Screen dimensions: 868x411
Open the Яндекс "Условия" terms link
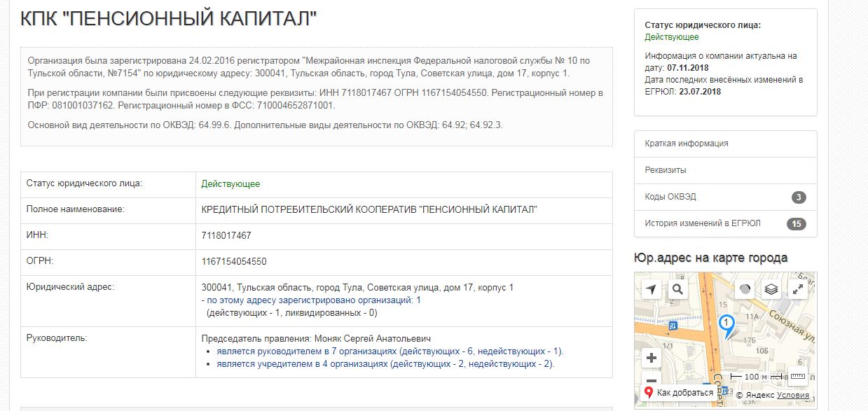[792, 395]
